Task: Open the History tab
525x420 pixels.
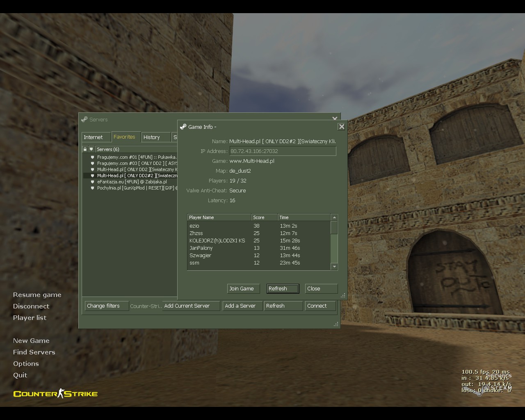Action: 156,137
